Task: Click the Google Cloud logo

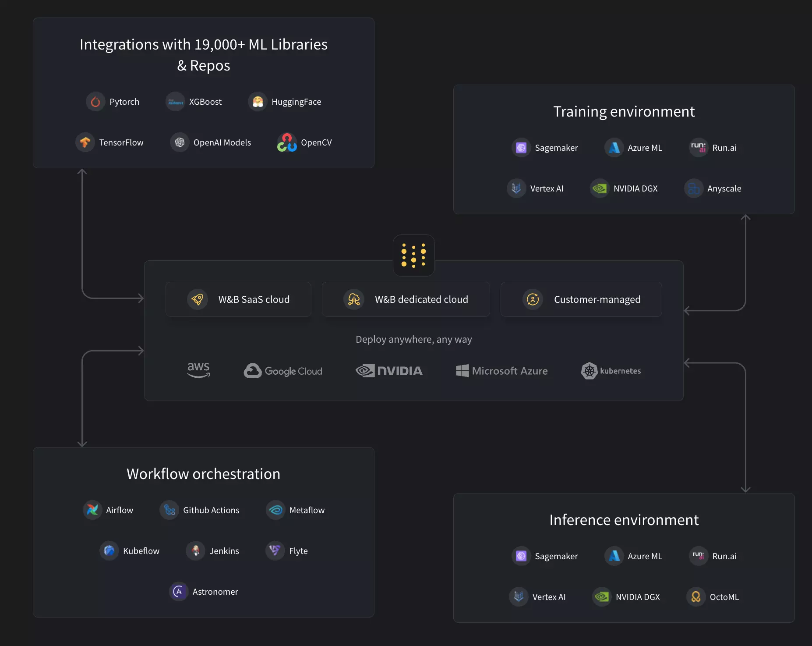Action: pyautogui.click(x=283, y=371)
